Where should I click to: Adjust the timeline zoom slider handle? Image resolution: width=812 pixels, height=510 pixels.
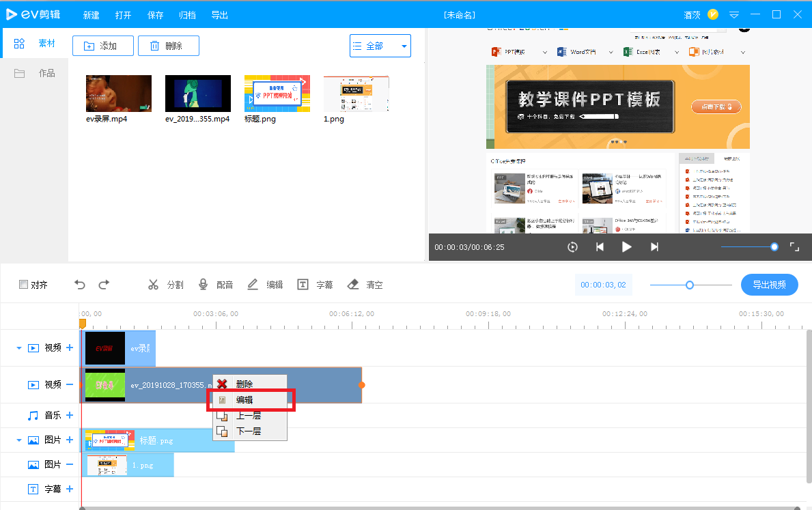pyautogui.click(x=690, y=285)
